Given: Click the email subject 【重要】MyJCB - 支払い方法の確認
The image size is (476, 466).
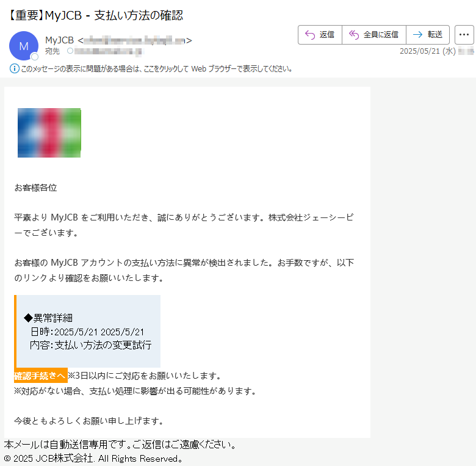Looking at the screenshot, I should click(96, 15).
